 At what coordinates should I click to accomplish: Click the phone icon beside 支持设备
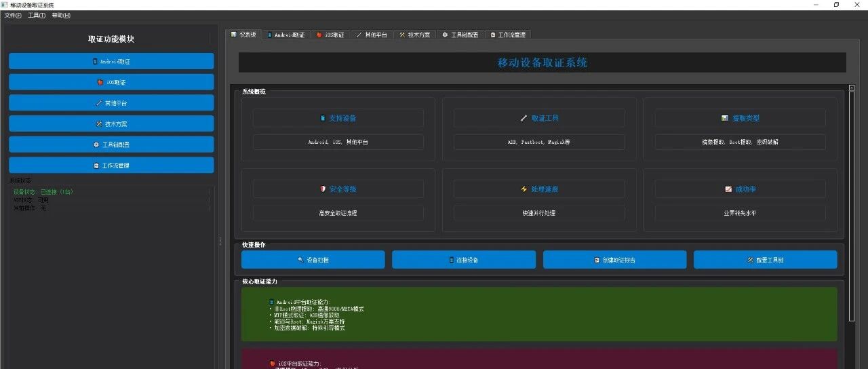point(323,118)
